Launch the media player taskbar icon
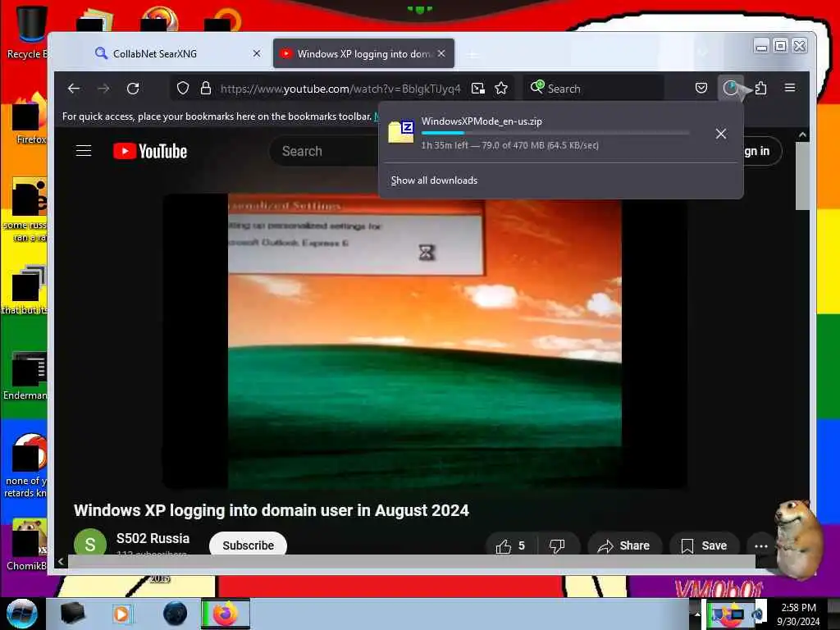840x630 pixels. 121,614
